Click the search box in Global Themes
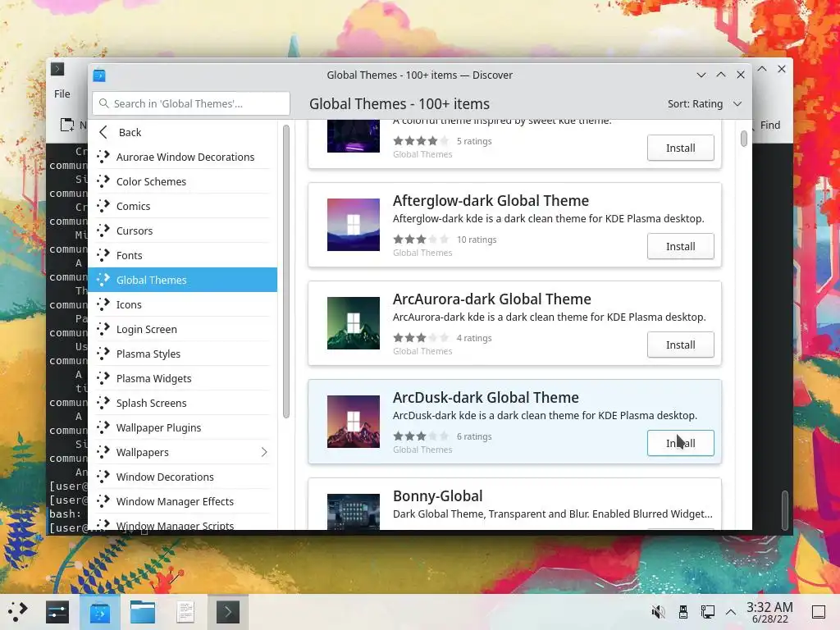The image size is (840, 630). tap(191, 103)
